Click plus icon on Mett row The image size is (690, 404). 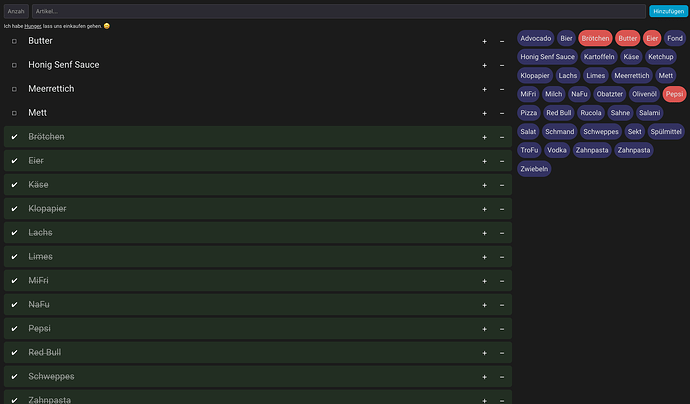pos(484,113)
